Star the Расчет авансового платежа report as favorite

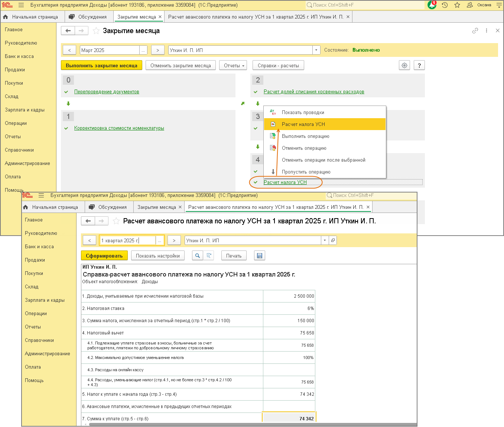(116, 221)
